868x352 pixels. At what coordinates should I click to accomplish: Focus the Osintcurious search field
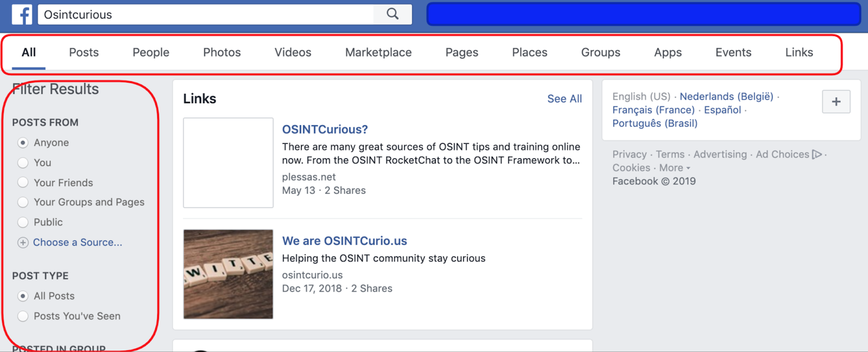206,15
